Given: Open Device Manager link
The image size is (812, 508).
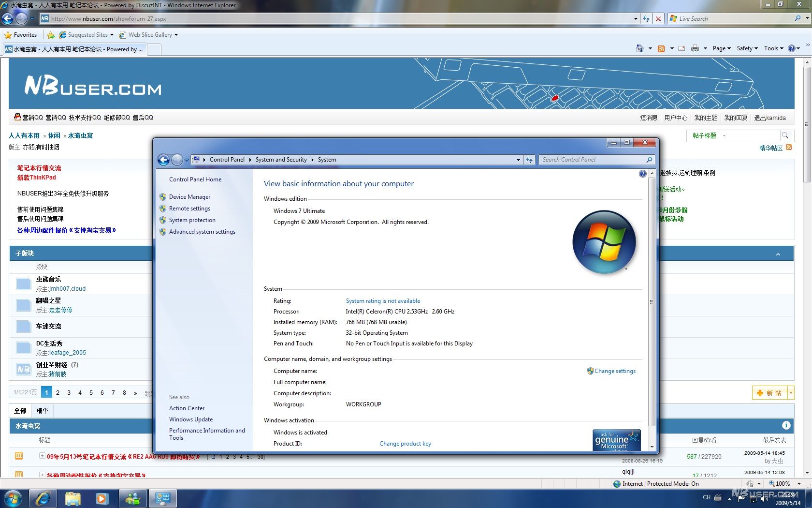Looking at the screenshot, I should click(189, 197).
